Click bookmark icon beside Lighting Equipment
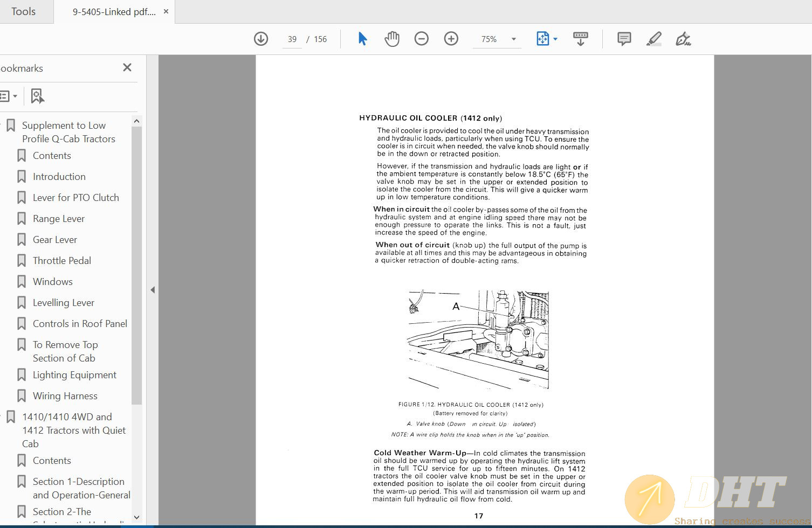Viewport: 812px width, 528px height. coord(22,375)
